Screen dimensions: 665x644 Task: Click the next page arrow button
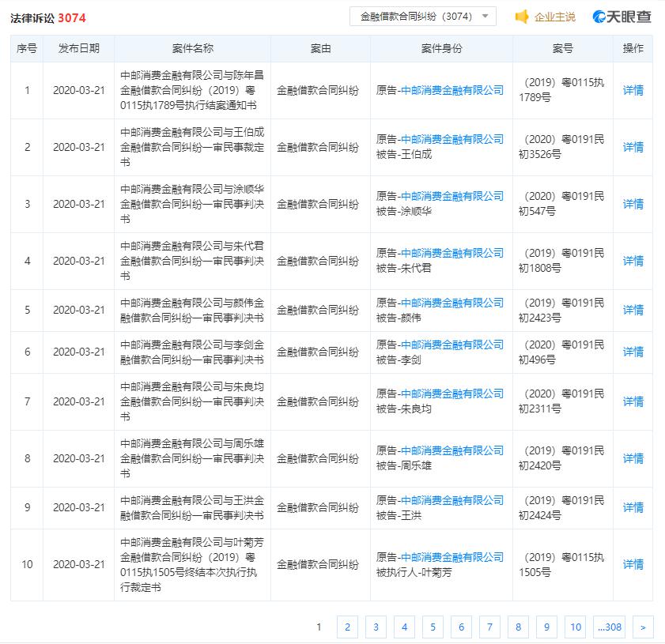point(643,627)
